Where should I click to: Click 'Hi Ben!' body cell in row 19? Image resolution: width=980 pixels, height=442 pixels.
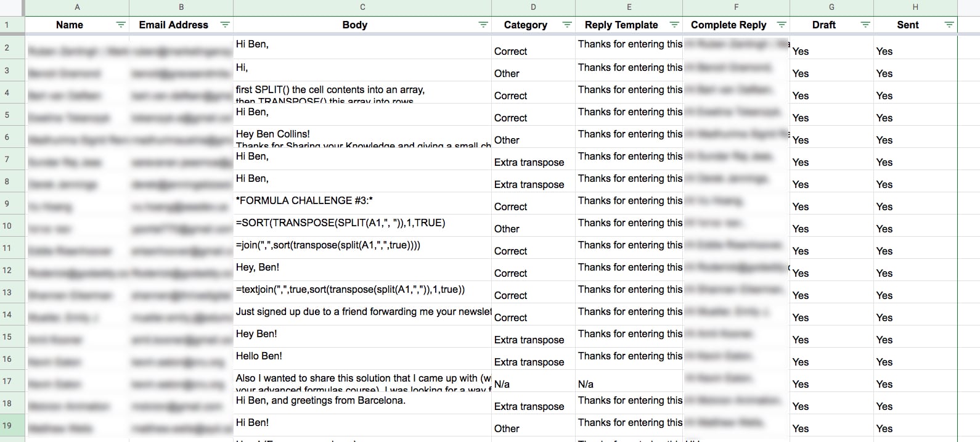point(362,425)
